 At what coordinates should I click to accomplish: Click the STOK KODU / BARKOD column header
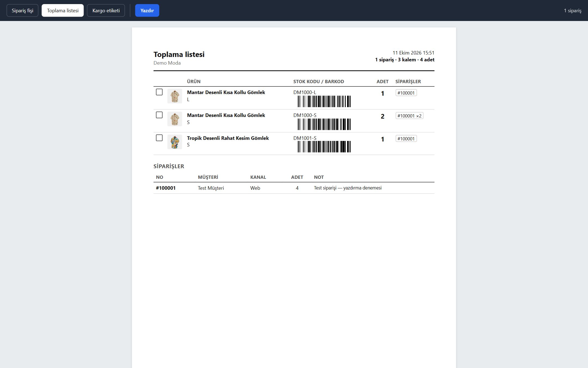pos(318,82)
